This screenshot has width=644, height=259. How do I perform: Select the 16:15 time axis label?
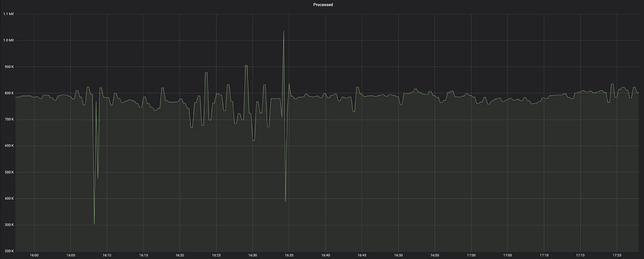[144, 255]
